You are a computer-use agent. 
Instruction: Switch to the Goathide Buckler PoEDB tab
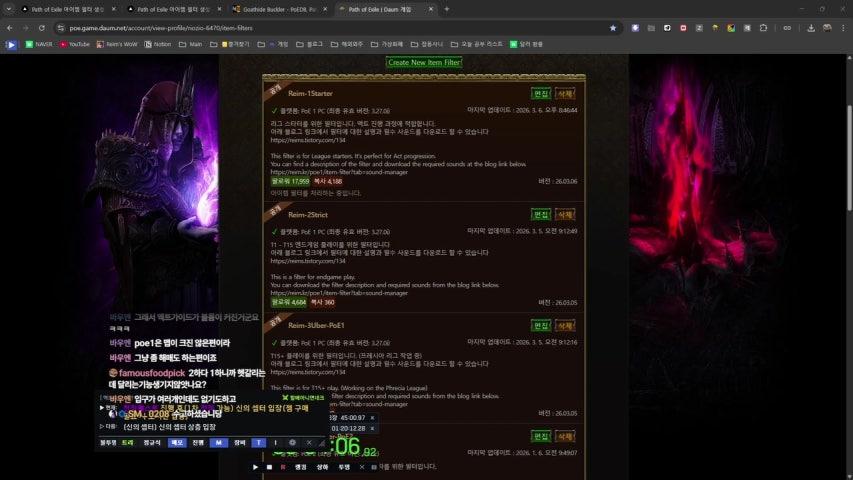[x=279, y=9]
